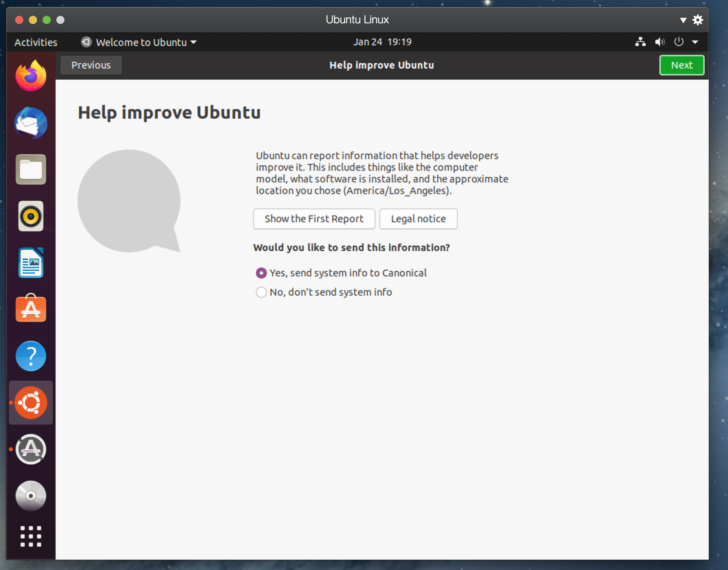Select Yes, send system info to Canonical
Screen dimensions: 728x570
click(x=261, y=273)
